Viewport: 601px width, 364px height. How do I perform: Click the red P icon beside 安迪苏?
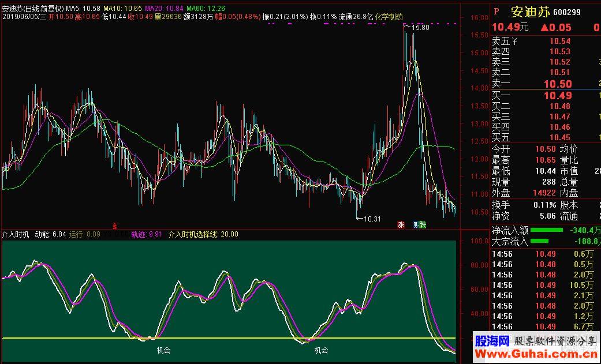(497, 12)
